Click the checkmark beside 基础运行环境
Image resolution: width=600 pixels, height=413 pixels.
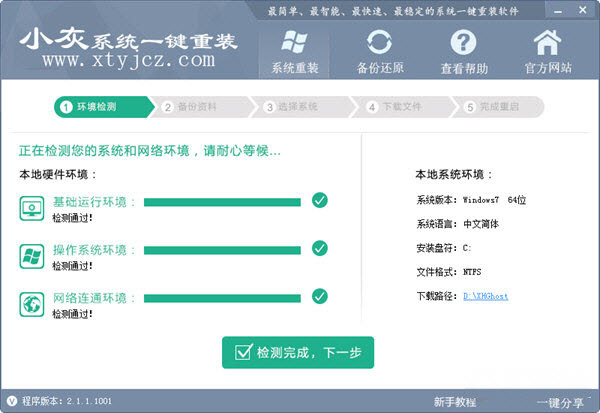(320, 200)
